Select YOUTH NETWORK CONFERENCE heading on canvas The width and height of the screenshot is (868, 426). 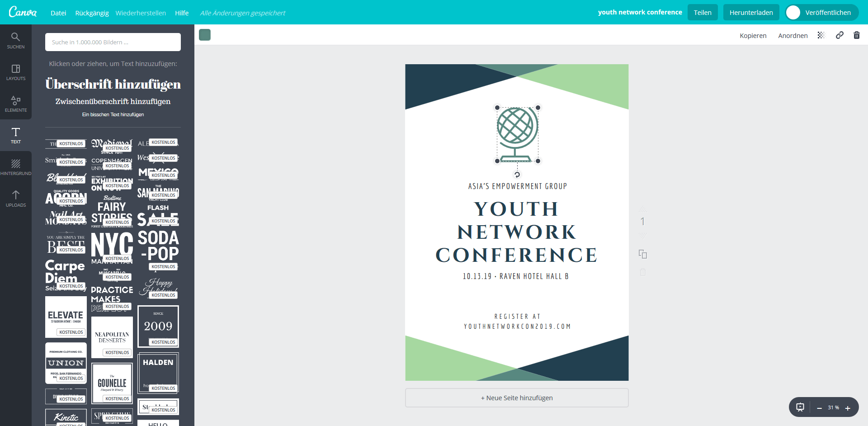(517, 232)
